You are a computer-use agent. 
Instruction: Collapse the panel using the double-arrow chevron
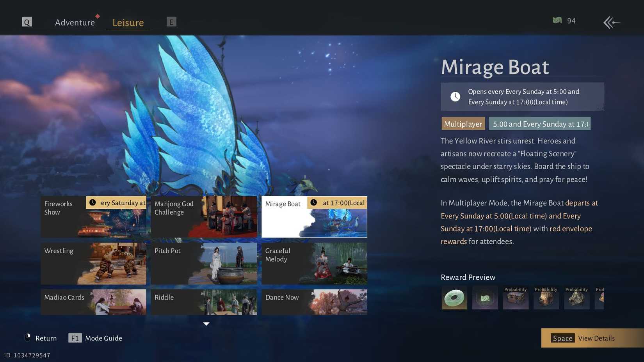pyautogui.click(x=612, y=22)
